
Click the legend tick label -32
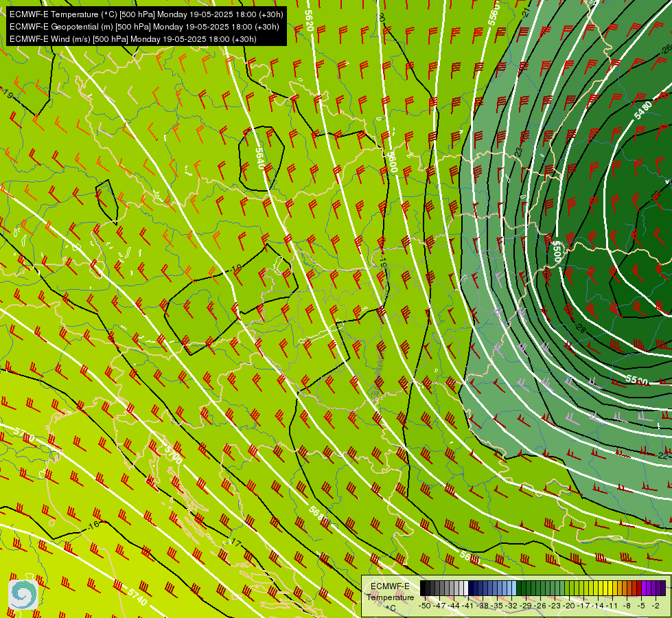pos(511,606)
